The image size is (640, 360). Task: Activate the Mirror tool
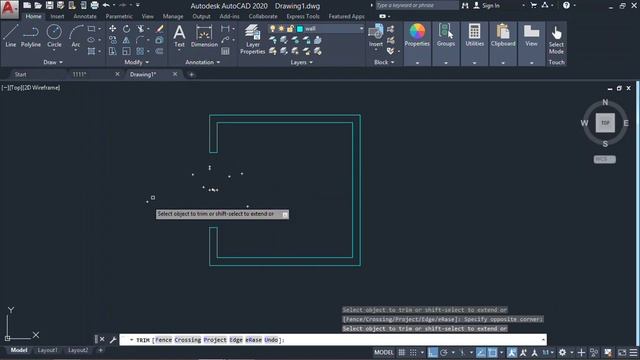click(127, 40)
